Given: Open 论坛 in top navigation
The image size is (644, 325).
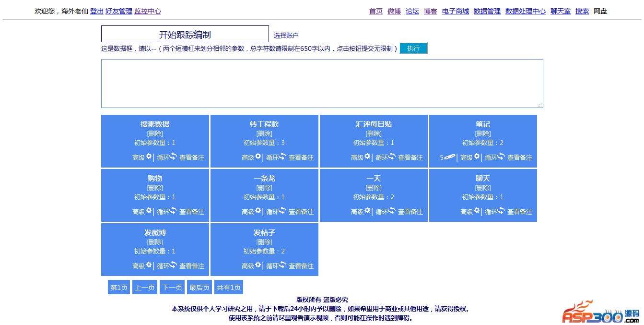Looking at the screenshot, I should 412,11.
